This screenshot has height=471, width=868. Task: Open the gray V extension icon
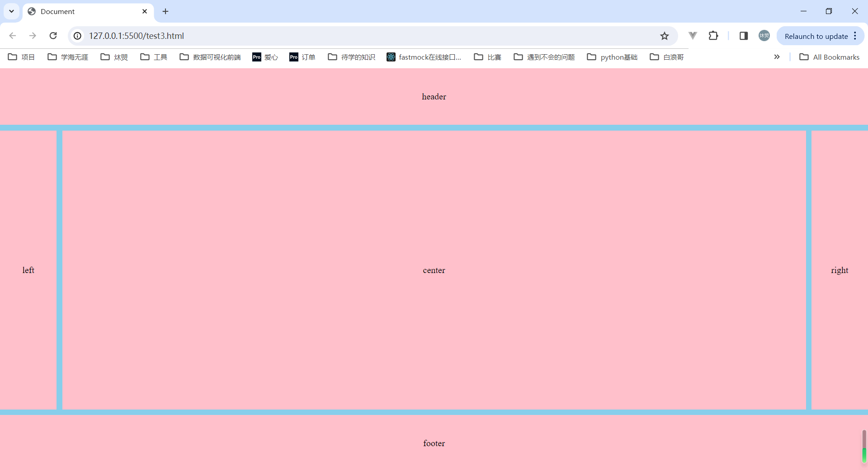pyautogui.click(x=693, y=35)
